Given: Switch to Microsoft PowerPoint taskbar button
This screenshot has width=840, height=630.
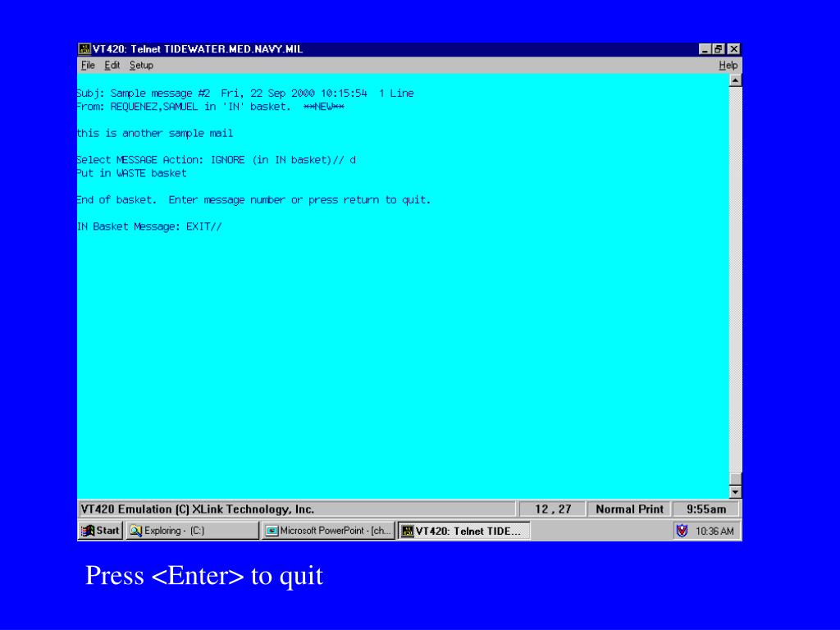Looking at the screenshot, I should (x=328, y=531).
